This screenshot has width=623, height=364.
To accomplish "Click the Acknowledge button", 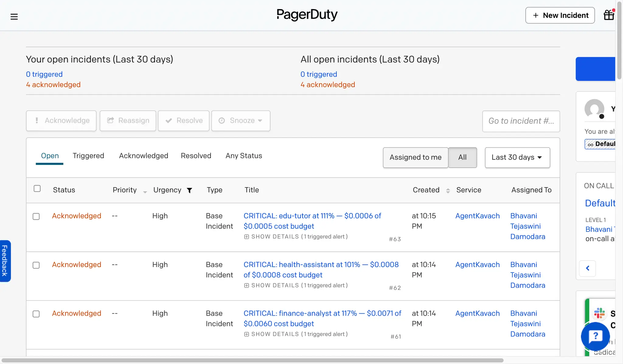I will pos(61,121).
